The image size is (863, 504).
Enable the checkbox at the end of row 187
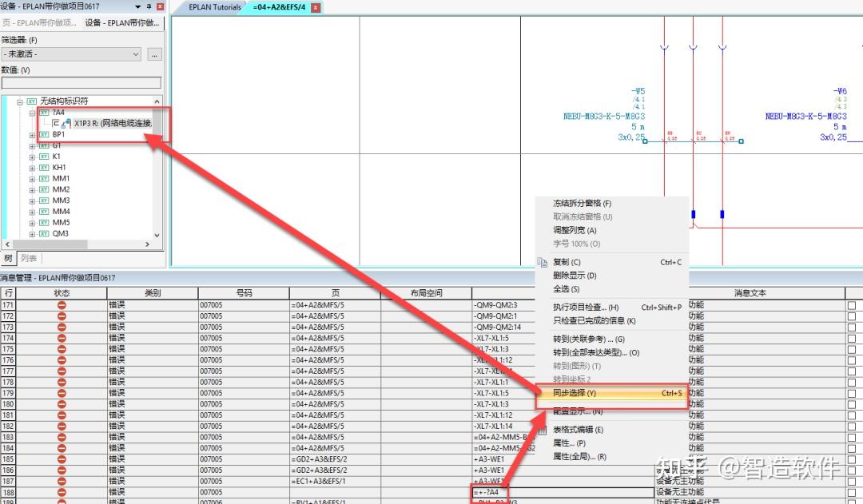point(852,481)
